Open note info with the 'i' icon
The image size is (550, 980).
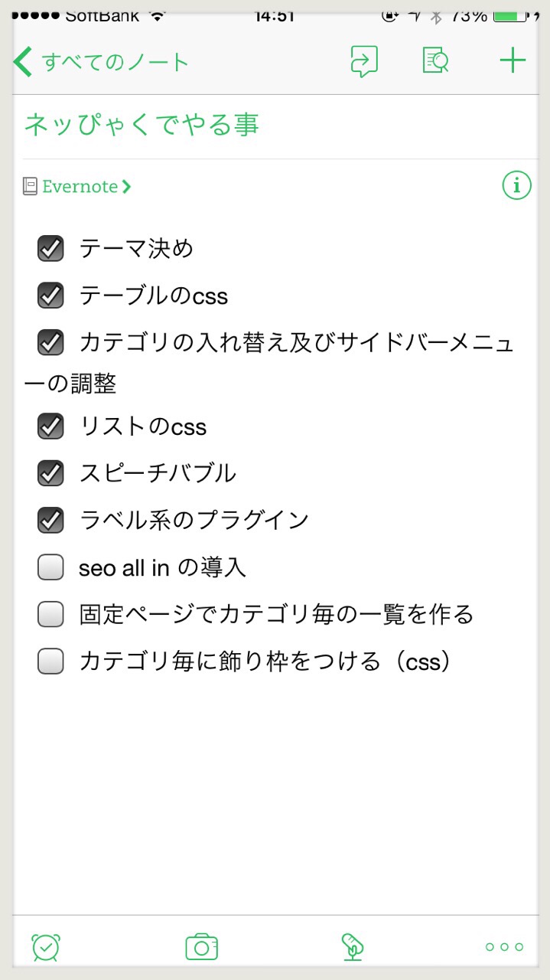point(516,185)
